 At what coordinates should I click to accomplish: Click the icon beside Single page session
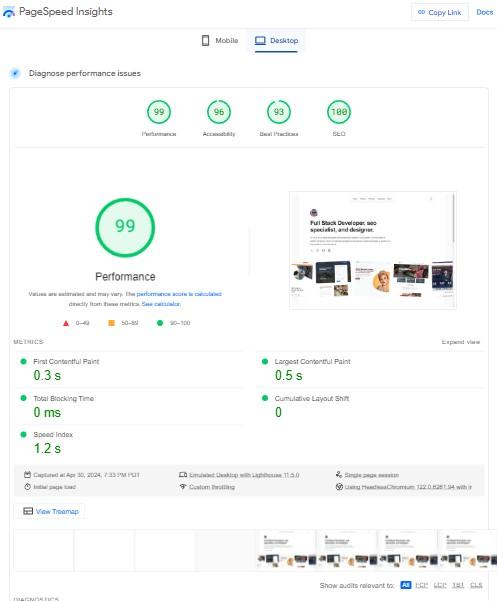(339, 475)
